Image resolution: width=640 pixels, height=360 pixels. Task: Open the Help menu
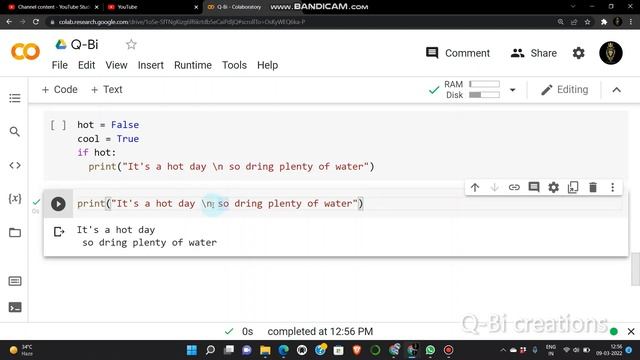point(267,65)
